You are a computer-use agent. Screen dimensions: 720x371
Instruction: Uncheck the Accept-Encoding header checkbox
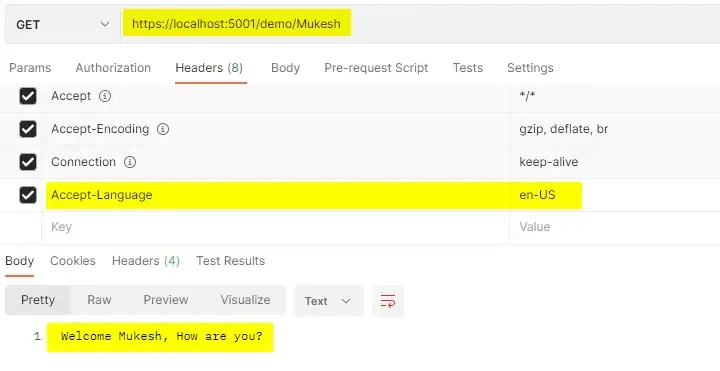tap(28, 129)
